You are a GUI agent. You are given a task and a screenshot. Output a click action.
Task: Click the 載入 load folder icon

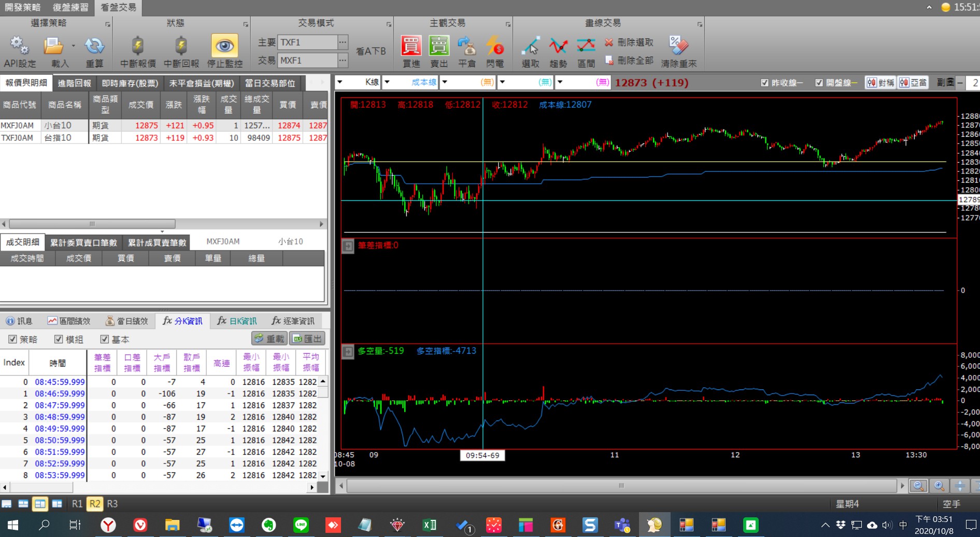pos(53,46)
